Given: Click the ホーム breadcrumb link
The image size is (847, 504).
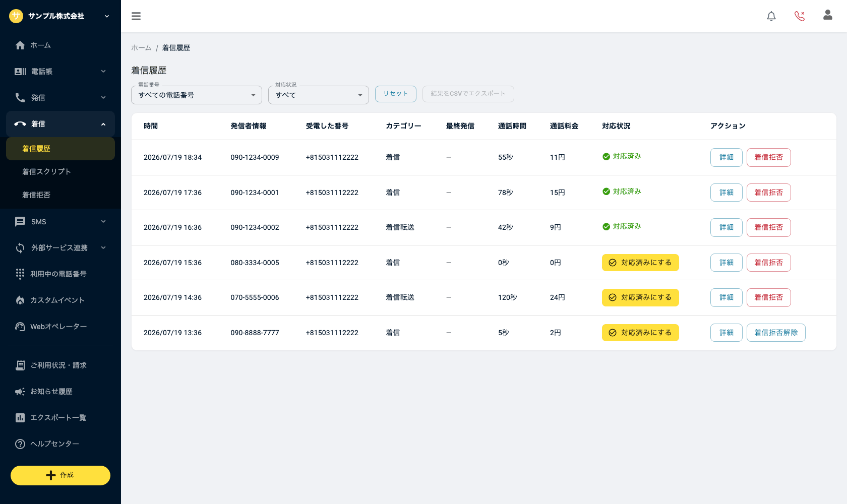Looking at the screenshot, I should pyautogui.click(x=141, y=48).
